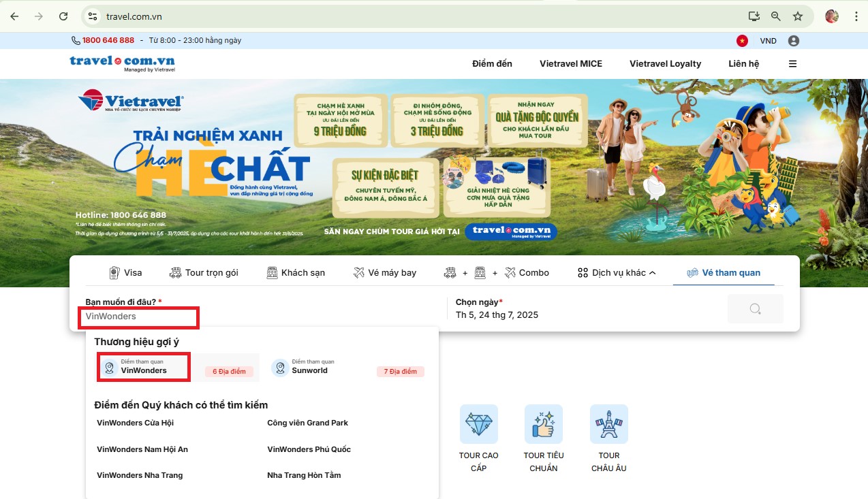Screen dimensions: 868x499
Task: Select the Combo tab
Action: point(496,272)
